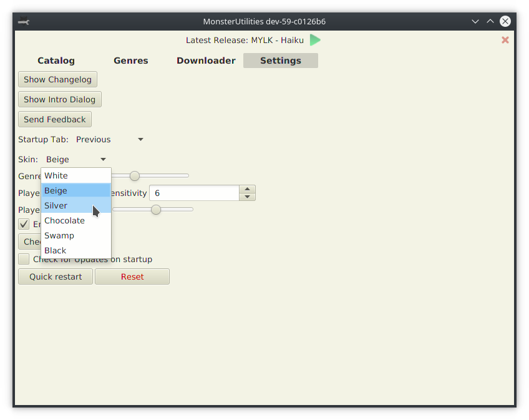
Task: Focus the sensitivity number field showing 6
Action: [195, 193]
